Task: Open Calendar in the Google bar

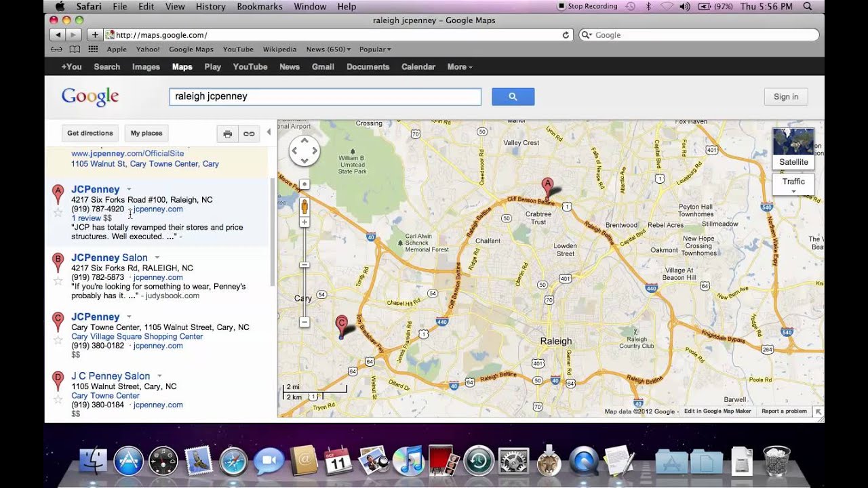Action: tap(418, 66)
